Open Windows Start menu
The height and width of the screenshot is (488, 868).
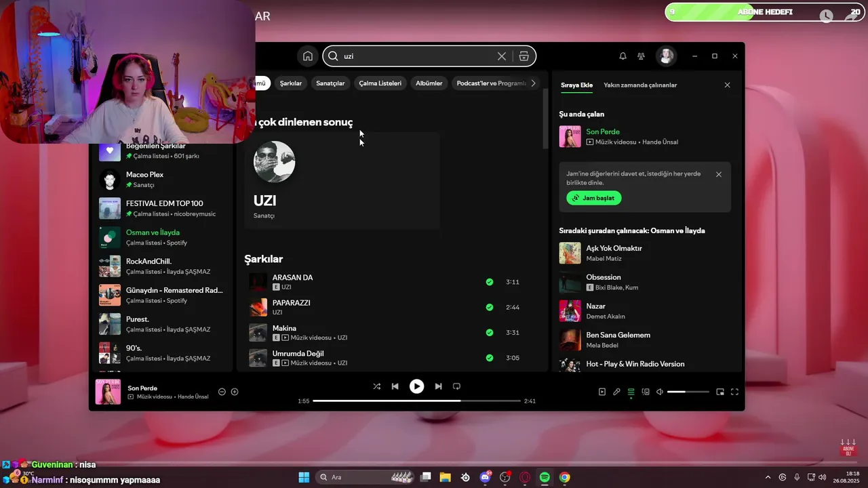coord(304,477)
